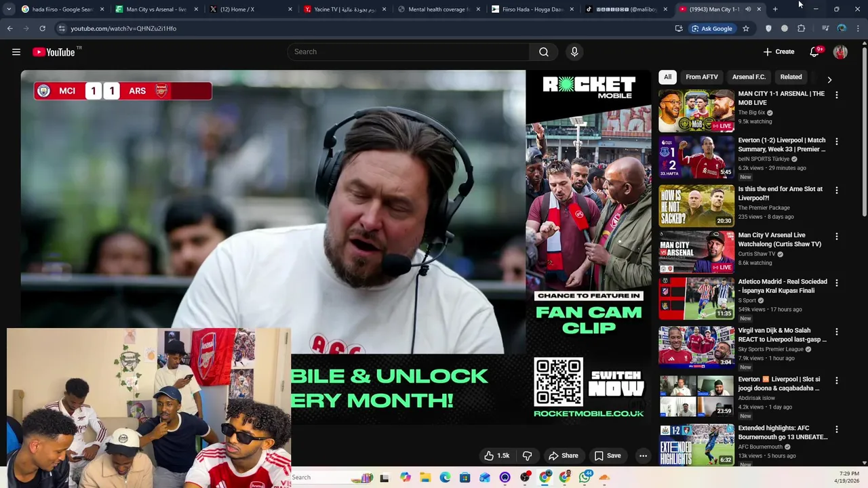Reload the page with the refresh icon

coord(42,28)
